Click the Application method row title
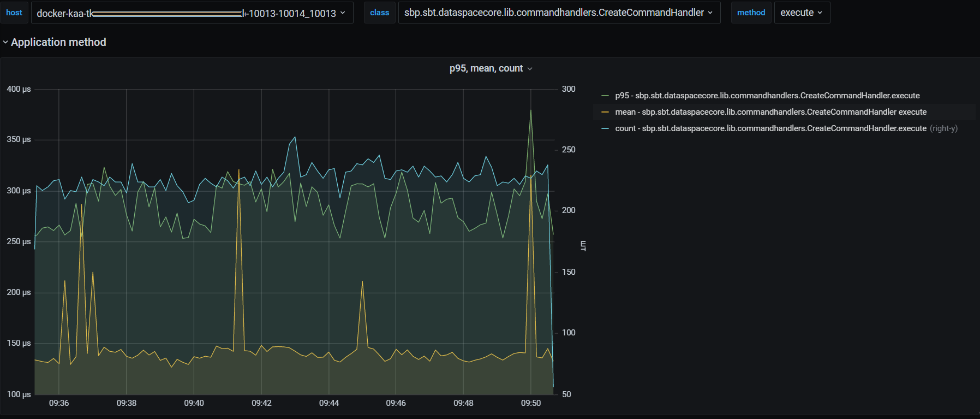This screenshot has width=980, height=419. (58, 42)
